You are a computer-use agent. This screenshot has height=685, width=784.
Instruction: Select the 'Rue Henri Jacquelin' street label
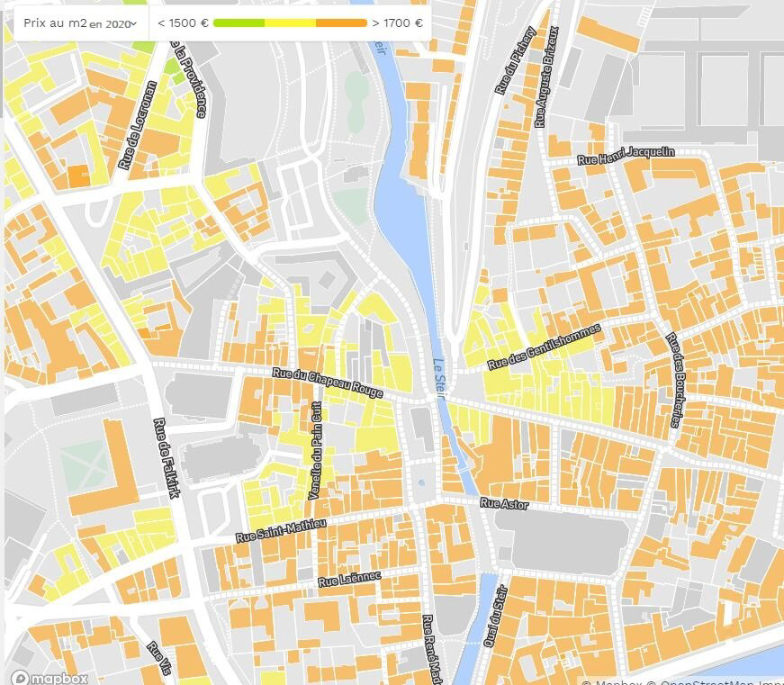click(626, 156)
